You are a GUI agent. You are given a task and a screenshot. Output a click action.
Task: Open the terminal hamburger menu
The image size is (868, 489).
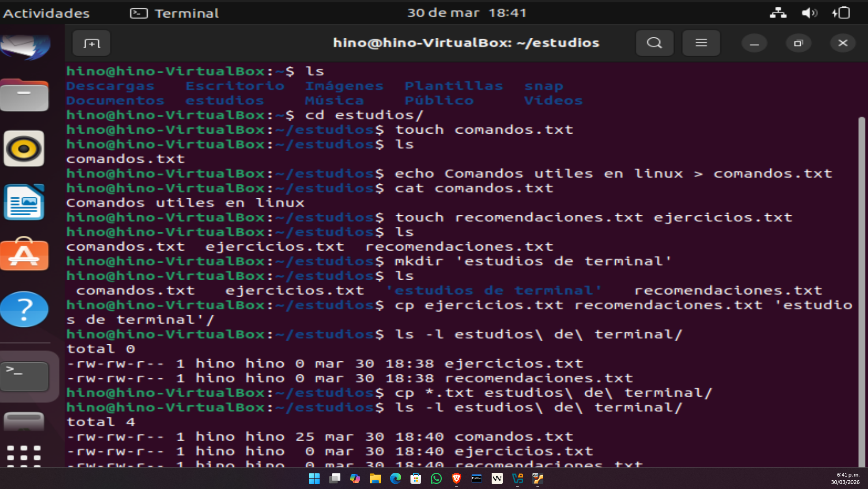tap(701, 43)
